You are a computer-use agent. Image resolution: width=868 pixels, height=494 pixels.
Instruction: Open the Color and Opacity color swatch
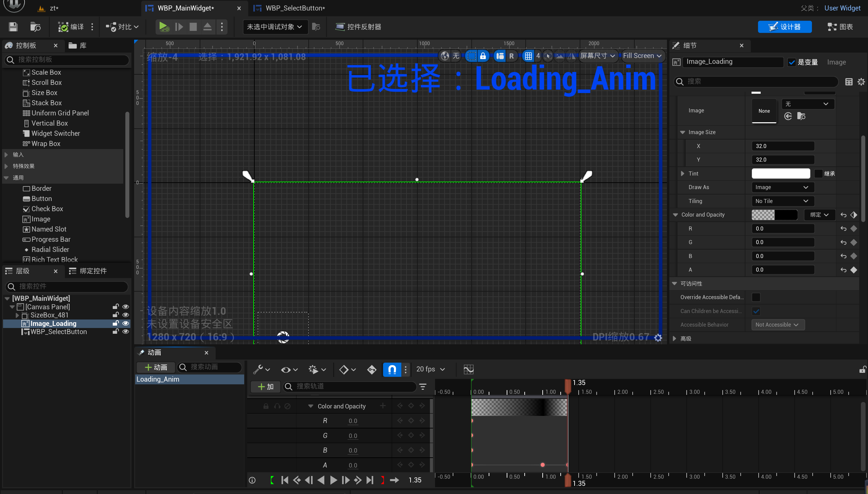(x=774, y=215)
